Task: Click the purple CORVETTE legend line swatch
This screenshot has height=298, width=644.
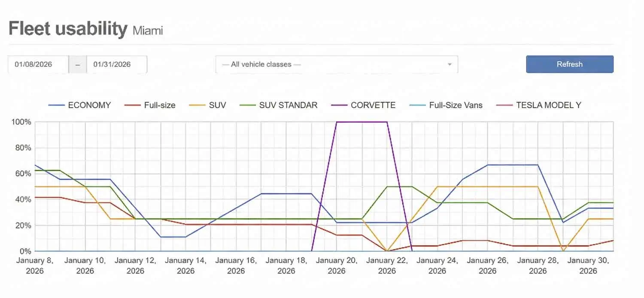Action: (339, 105)
